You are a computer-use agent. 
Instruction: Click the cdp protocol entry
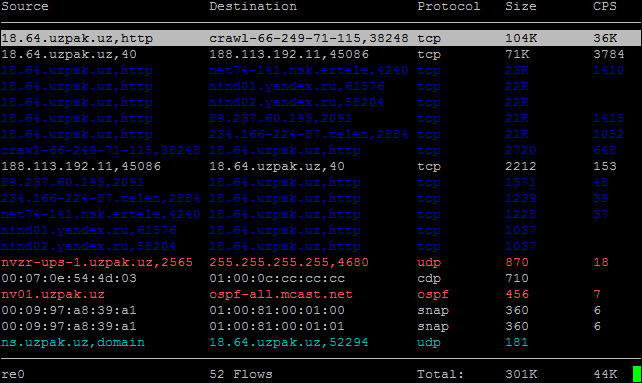pyautogui.click(x=429, y=278)
